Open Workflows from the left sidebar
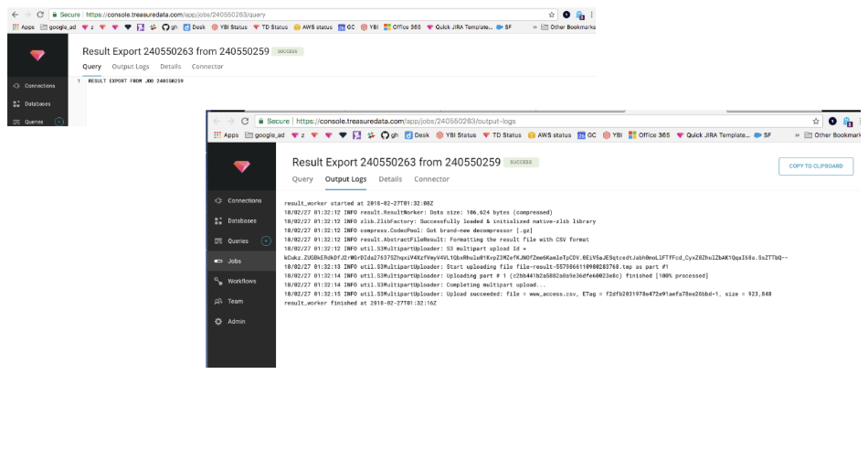 click(x=240, y=281)
